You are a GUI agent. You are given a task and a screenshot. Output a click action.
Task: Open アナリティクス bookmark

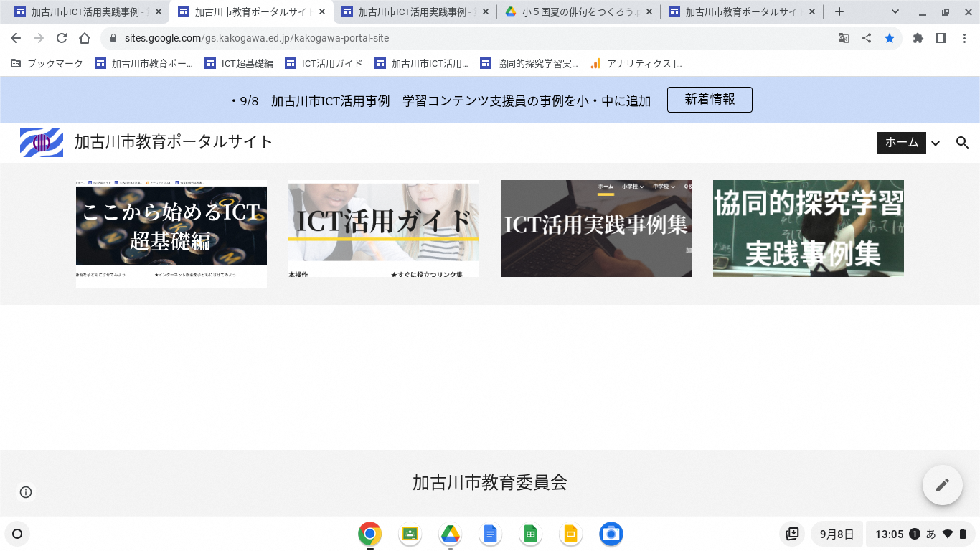click(x=636, y=63)
